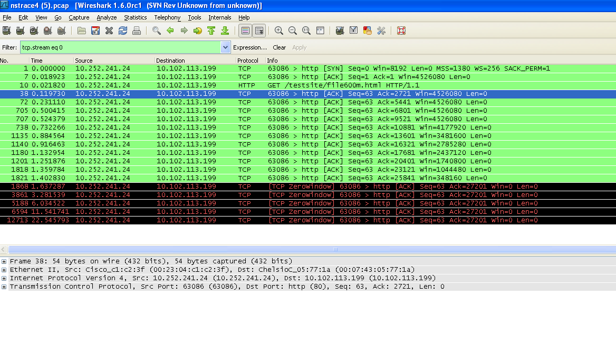Reload the capture file via toolbar

[x=123, y=31]
